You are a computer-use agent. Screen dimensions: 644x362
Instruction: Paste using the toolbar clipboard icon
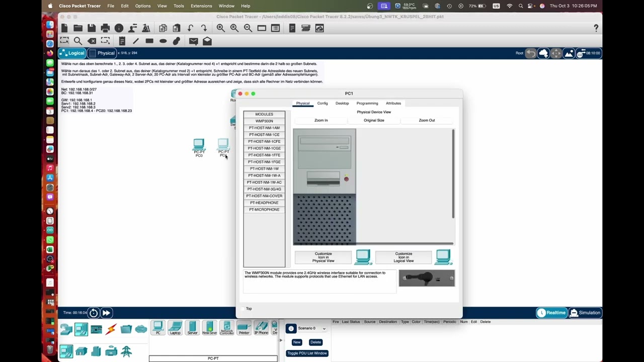coord(177,28)
